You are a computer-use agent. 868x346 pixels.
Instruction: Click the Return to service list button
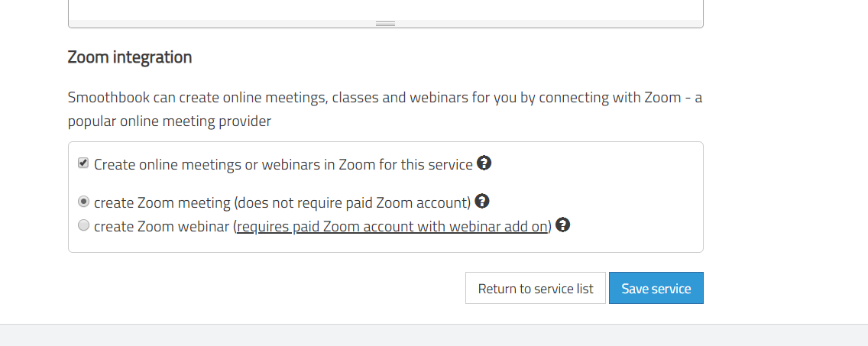click(536, 288)
